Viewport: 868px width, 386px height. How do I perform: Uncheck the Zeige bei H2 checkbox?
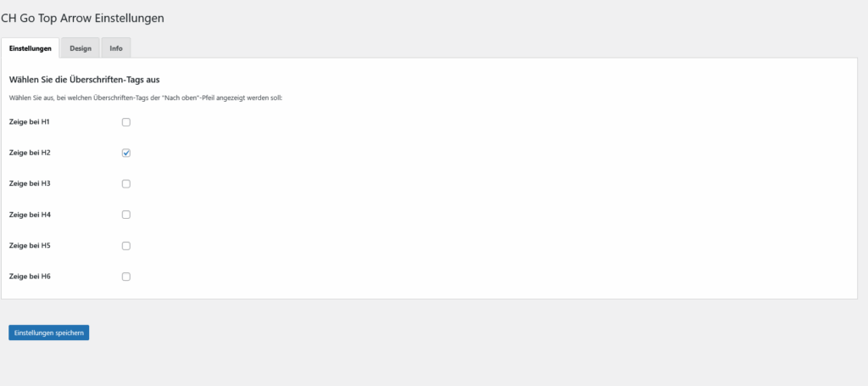pos(126,153)
